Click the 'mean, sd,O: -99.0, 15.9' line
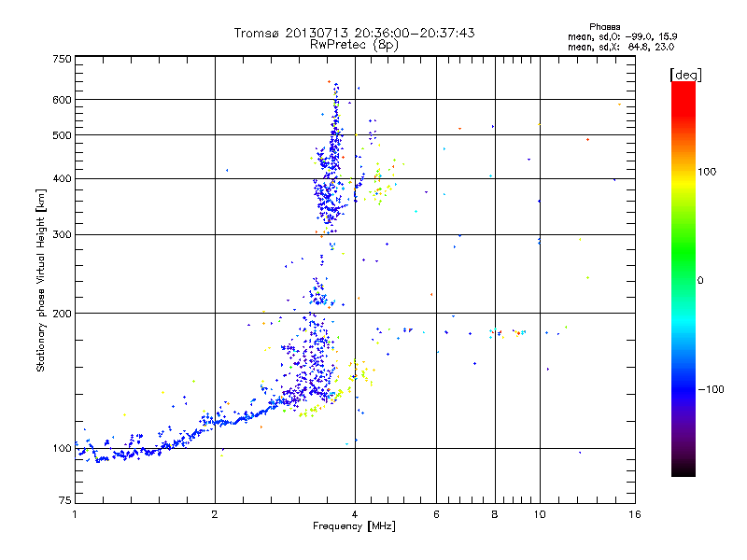Image resolution: width=747 pixels, height=560 pixels. tap(622, 36)
